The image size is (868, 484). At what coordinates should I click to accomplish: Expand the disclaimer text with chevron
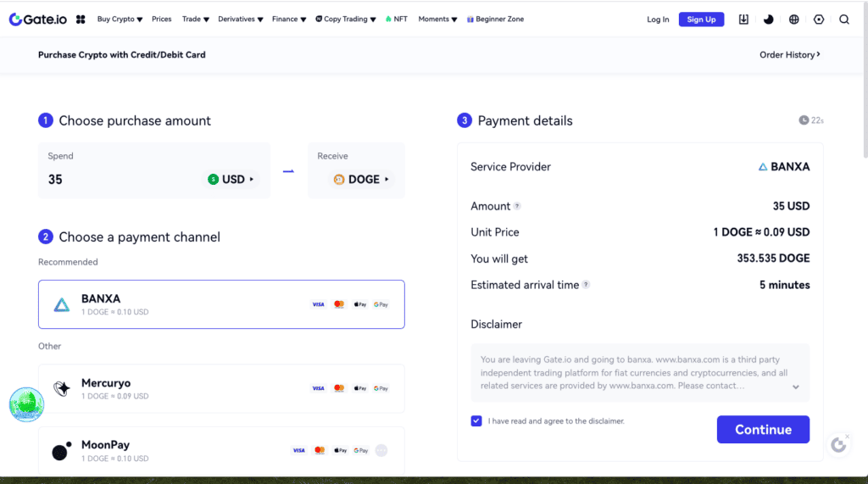(x=795, y=387)
